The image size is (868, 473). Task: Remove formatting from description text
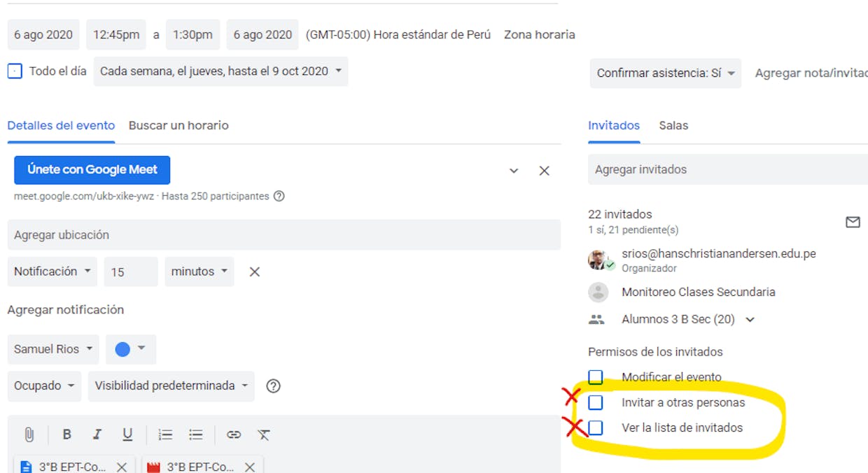pos(263,435)
